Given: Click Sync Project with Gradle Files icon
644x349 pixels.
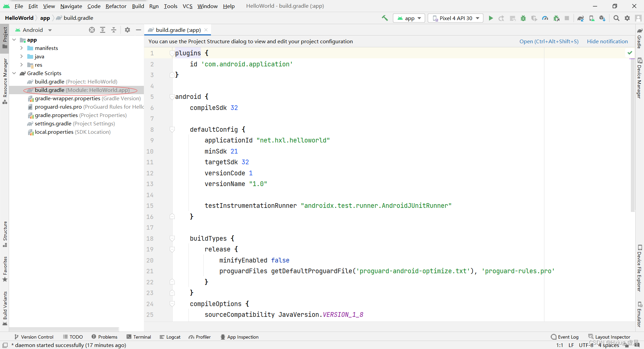Looking at the screenshot, I should coord(581,18).
